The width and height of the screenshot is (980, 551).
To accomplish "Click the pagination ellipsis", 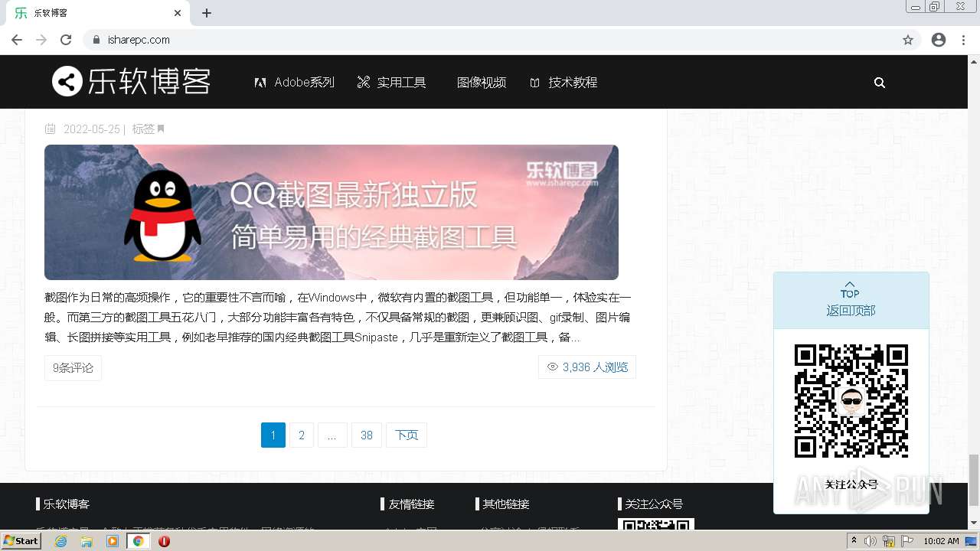I will [x=332, y=435].
